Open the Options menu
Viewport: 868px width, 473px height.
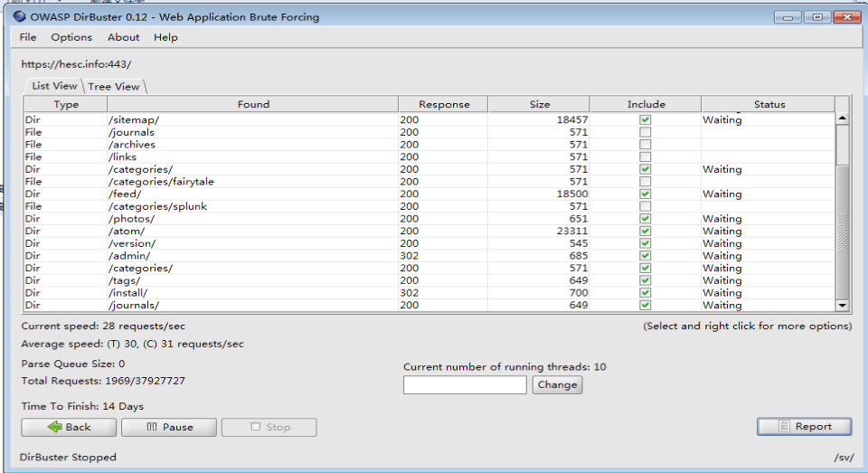(71, 37)
